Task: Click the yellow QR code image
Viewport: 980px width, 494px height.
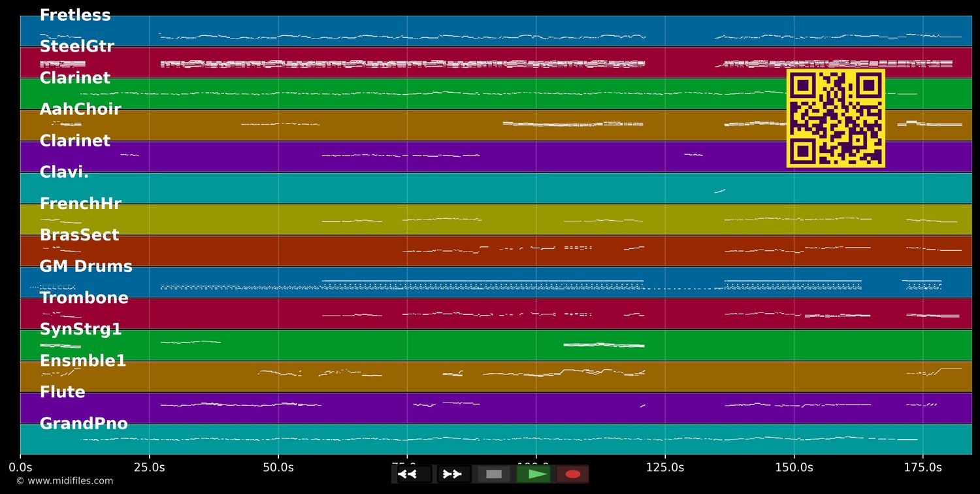Action: point(836,118)
